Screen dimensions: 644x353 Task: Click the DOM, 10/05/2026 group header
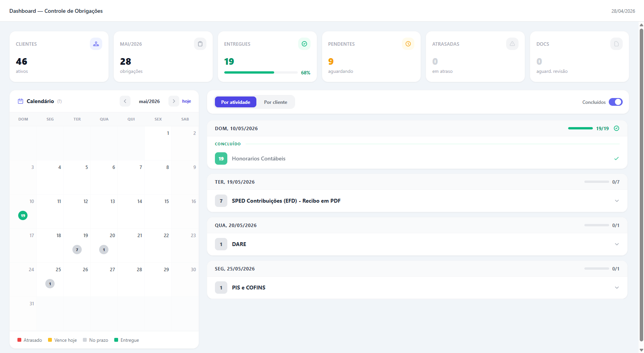pyautogui.click(x=417, y=128)
